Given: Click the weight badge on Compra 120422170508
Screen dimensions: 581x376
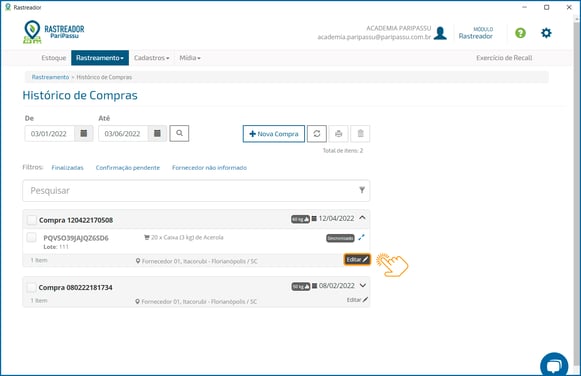Looking at the screenshot, I should pos(300,219).
